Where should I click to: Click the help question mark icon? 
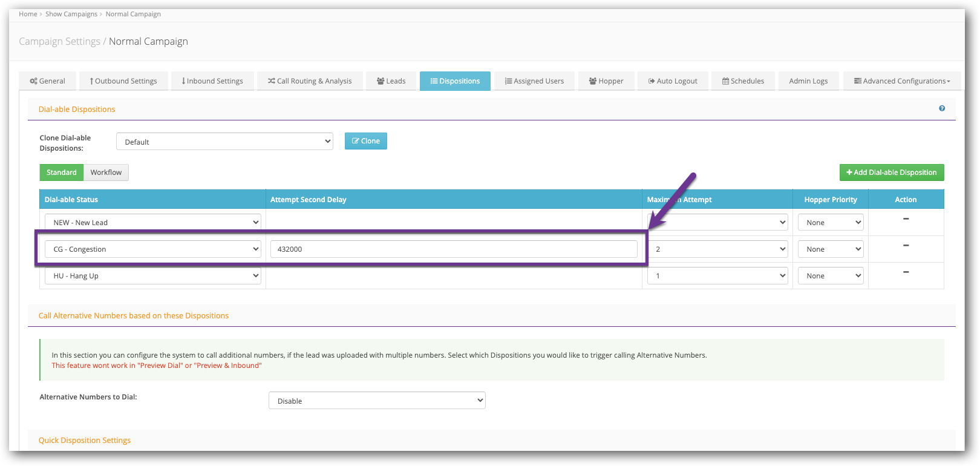point(942,108)
